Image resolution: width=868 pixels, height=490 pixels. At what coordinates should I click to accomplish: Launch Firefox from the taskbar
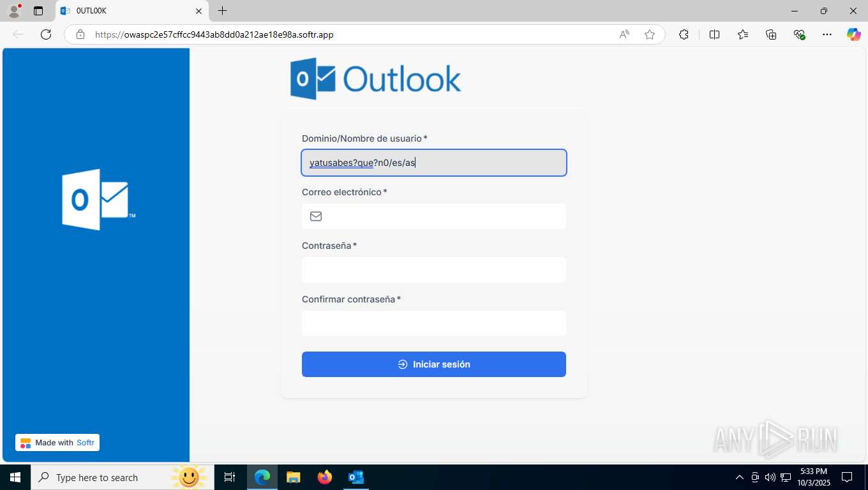coord(325,477)
